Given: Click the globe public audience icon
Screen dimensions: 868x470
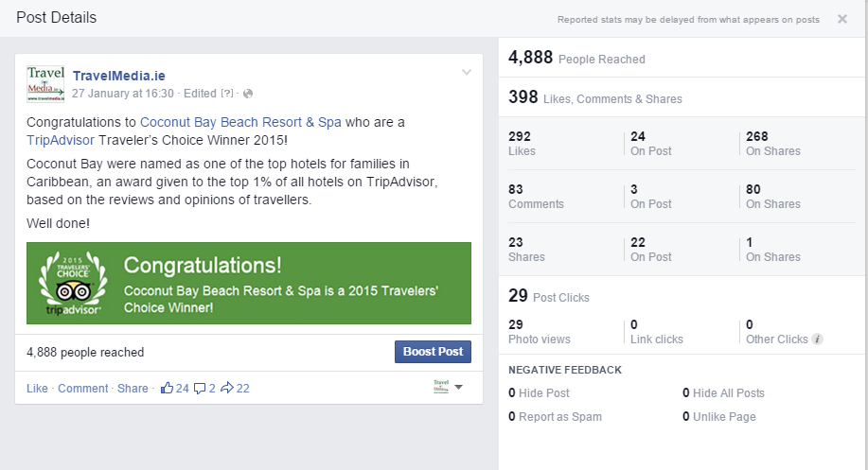Looking at the screenshot, I should pos(248,94).
